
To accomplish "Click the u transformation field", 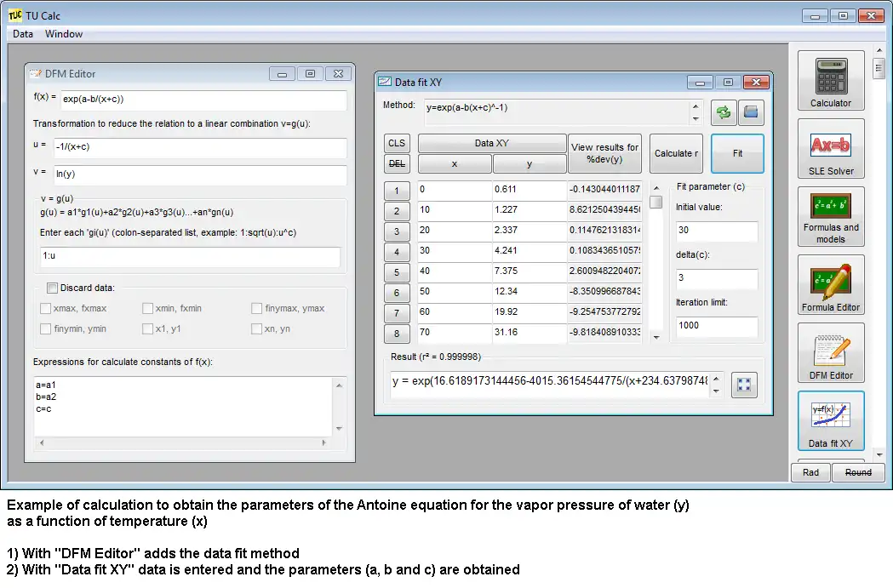I will point(200,147).
